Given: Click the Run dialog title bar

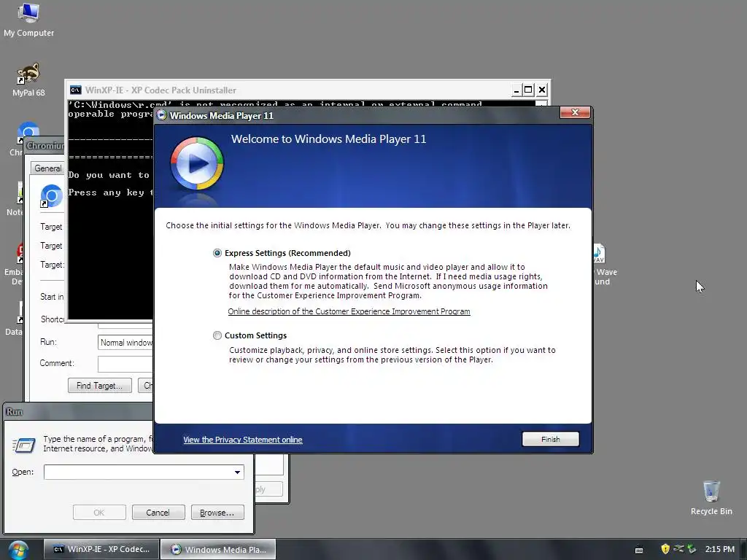Looking at the screenshot, I should 79,412.
